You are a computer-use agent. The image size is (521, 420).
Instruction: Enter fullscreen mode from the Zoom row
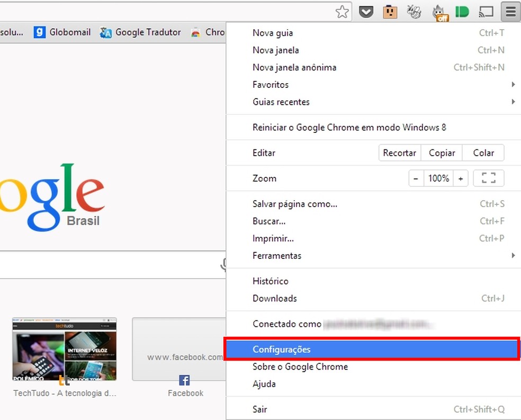click(488, 178)
